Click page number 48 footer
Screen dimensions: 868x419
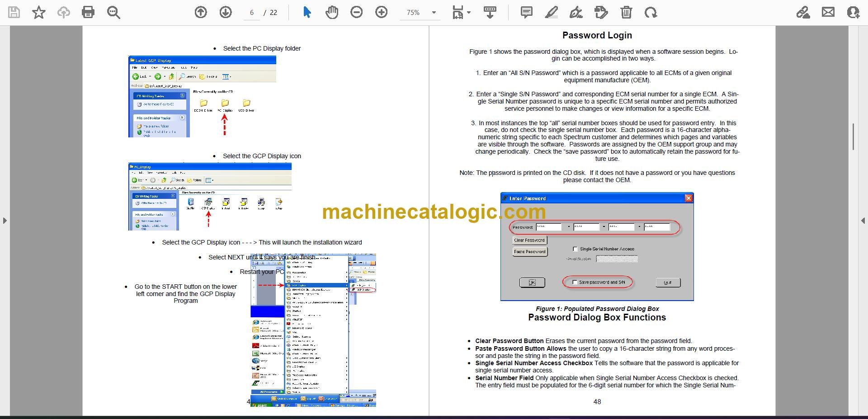click(597, 401)
